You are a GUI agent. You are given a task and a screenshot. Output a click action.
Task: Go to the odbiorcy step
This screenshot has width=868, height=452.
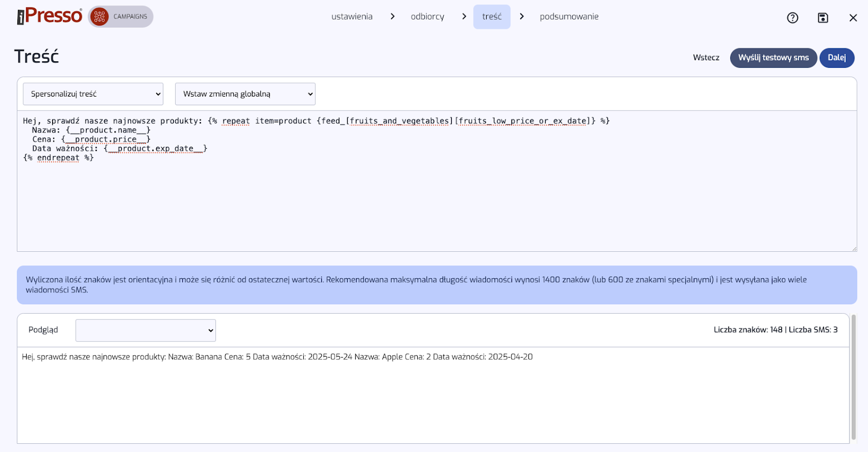coord(427,17)
